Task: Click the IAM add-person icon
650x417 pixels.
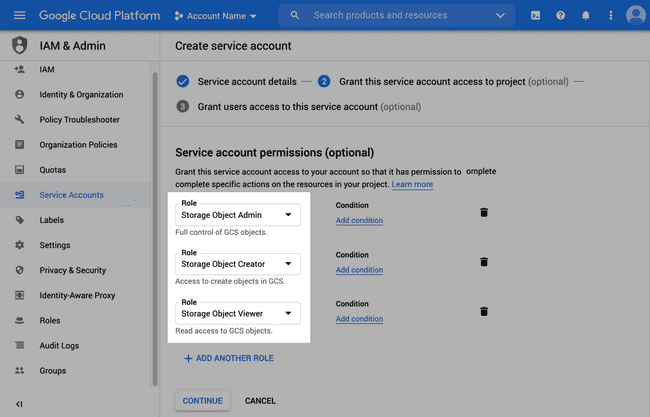Action: 19,69
